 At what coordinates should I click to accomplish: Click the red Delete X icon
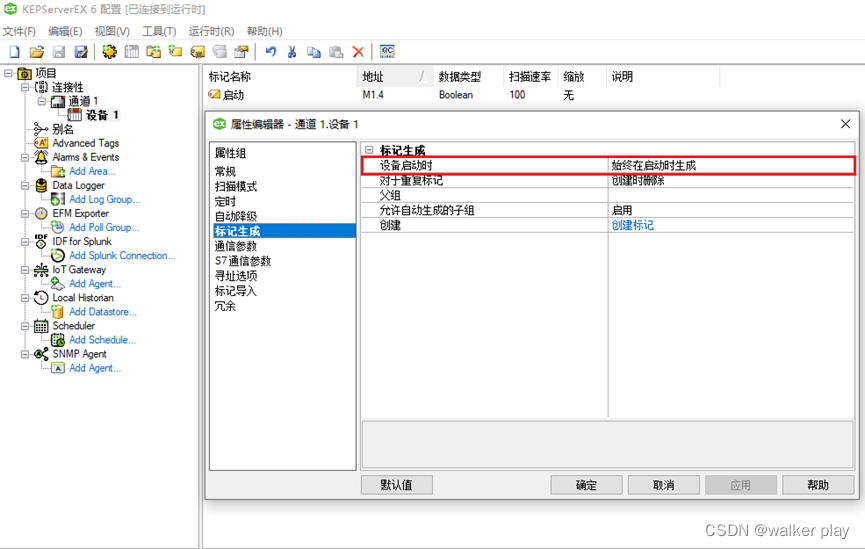358,52
